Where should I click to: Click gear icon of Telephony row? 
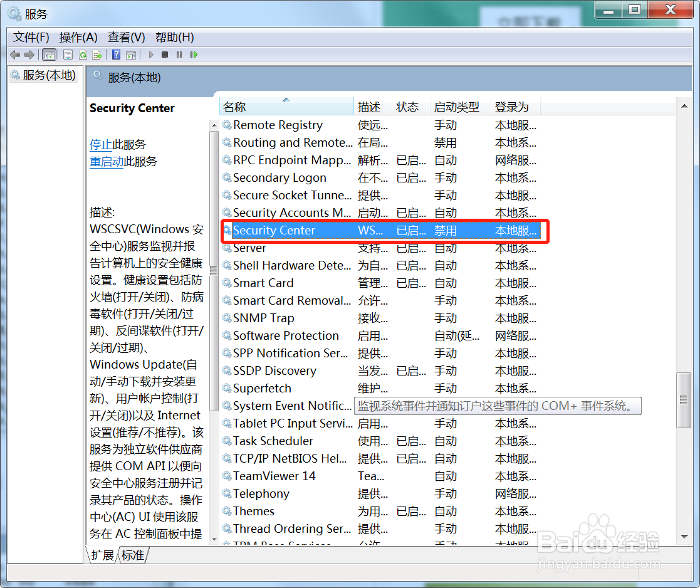coord(227,493)
